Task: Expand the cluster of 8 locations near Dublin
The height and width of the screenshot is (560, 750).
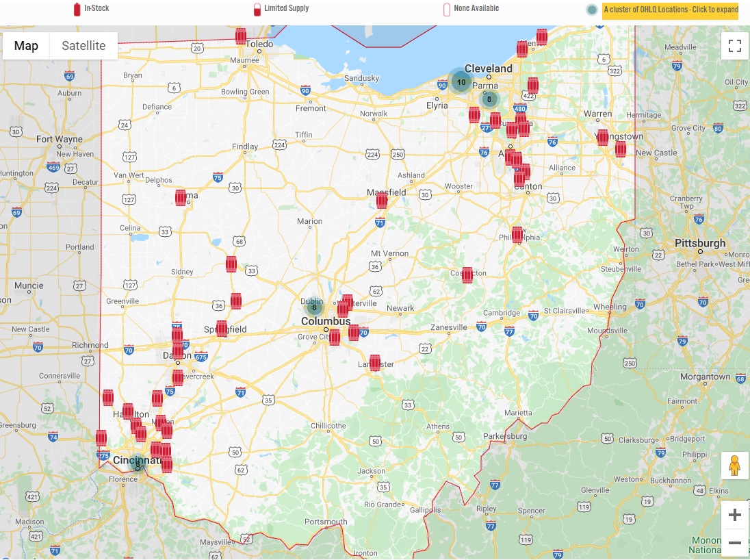Action: tap(313, 307)
